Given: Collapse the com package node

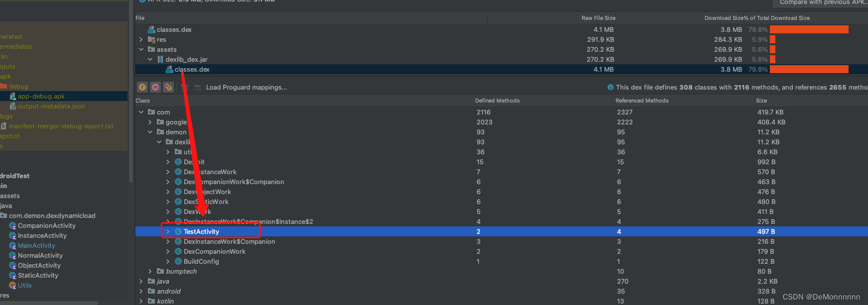Looking at the screenshot, I should (x=141, y=112).
